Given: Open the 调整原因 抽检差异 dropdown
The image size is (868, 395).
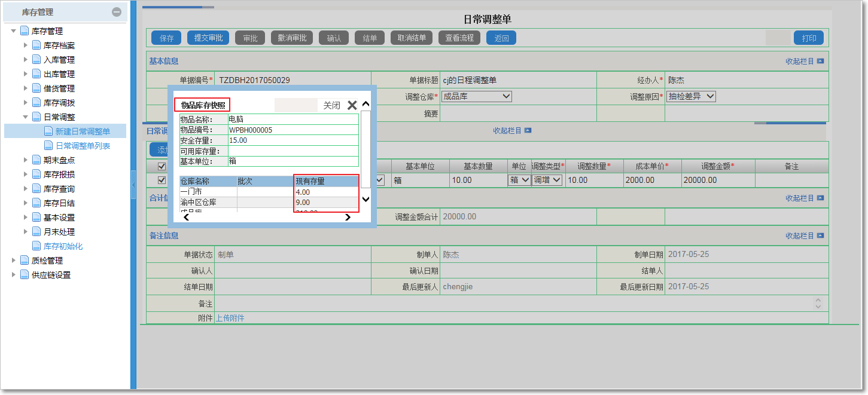Looking at the screenshot, I should pyautogui.click(x=691, y=96).
